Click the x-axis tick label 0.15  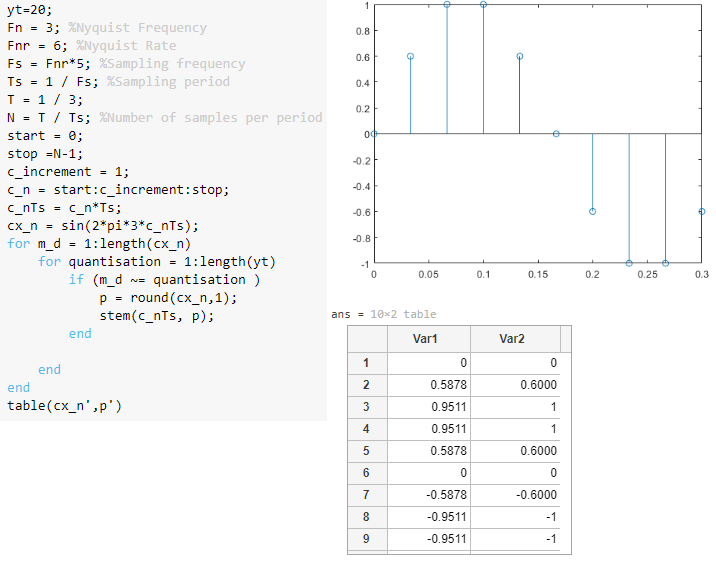(x=538, y=274)
